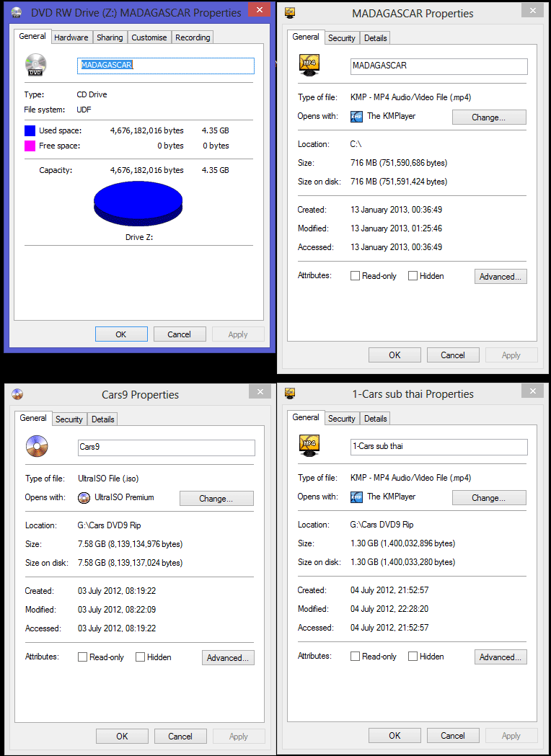Image resolution: width=551 pixels, height=756 pixels.
Task: Open Security tab in Cars9 Properties
Action: pyautogui.click(x=69, y=419)
